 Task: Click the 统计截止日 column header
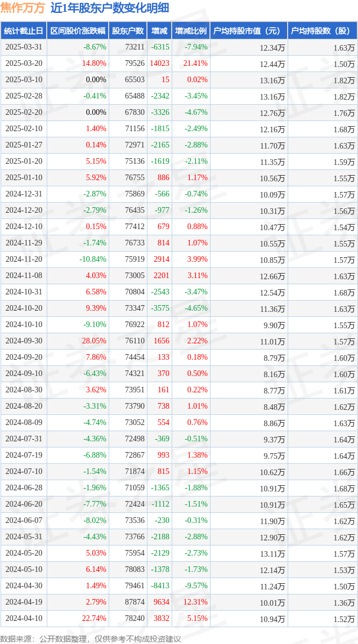tap(24, 31)
